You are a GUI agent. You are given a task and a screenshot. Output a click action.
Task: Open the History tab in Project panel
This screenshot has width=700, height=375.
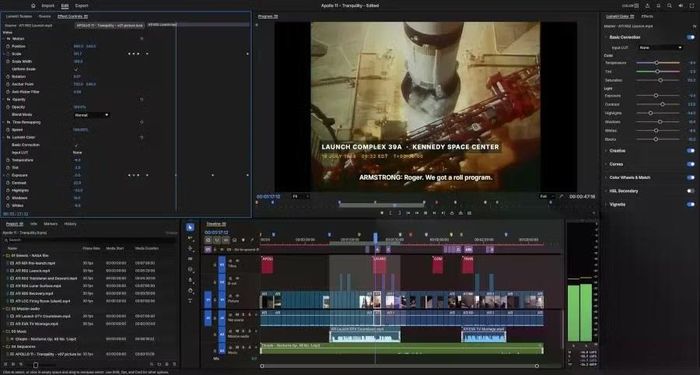[x=70, y=224]
